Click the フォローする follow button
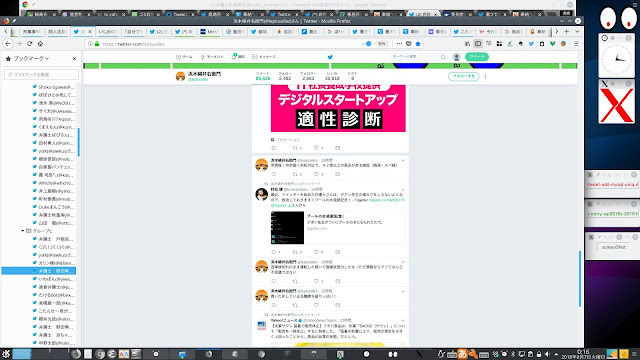Viewport: 640px width, 360px height. 463,76
